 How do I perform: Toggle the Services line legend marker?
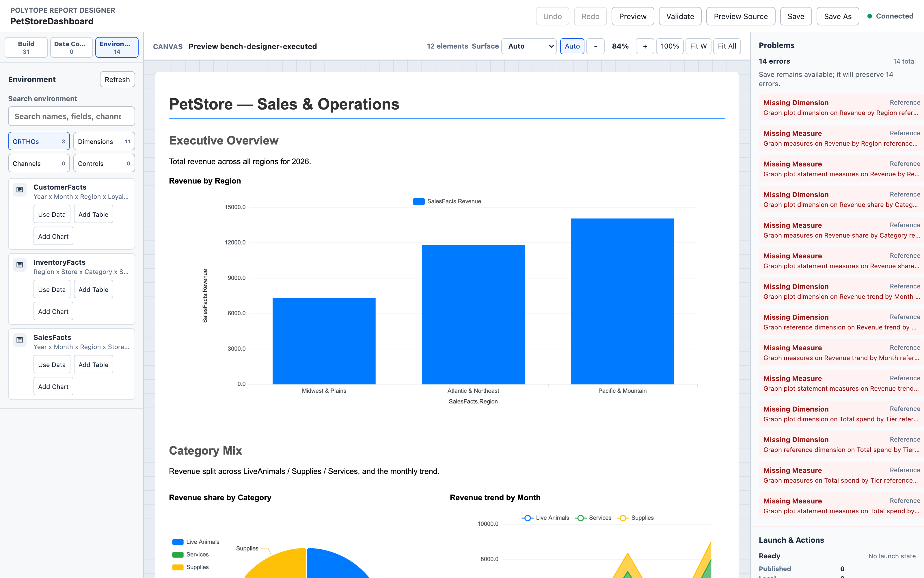pyautogui.click(x=580, y=518)
